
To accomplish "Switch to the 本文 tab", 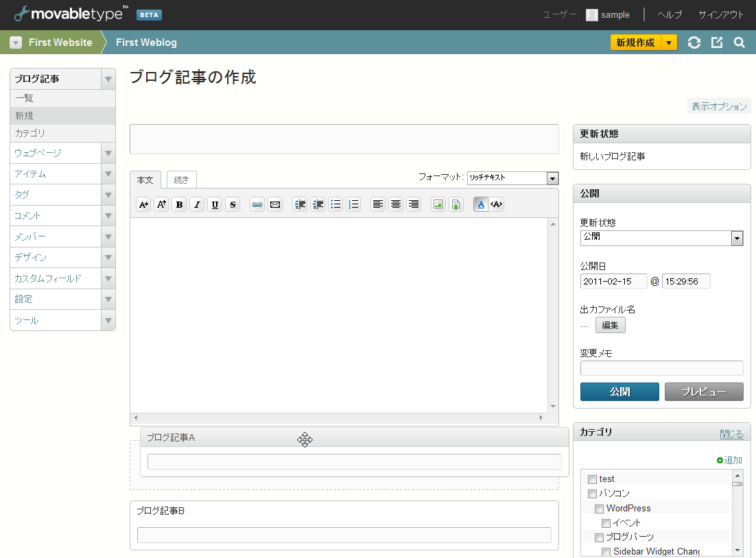I will pyautogui.click(x=145, y=180).
